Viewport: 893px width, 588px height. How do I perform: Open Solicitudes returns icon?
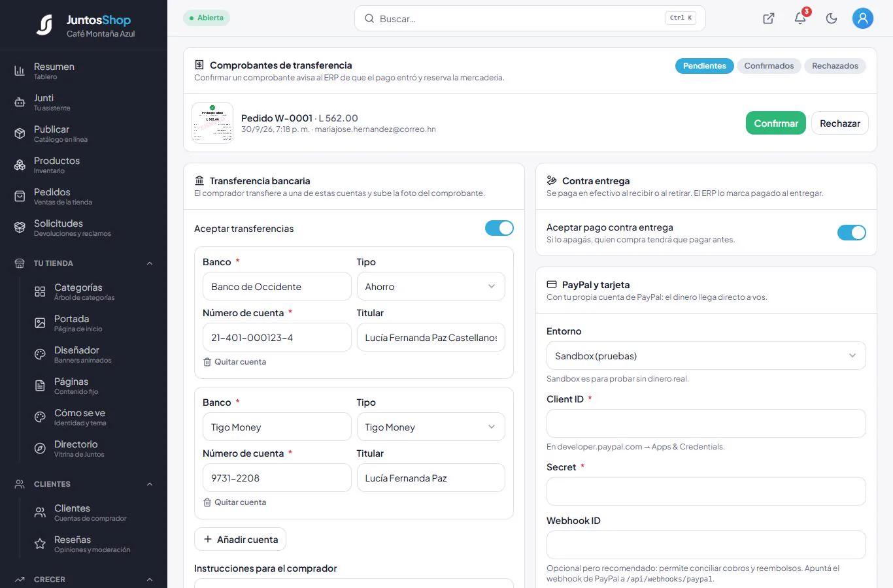[20, 227]
